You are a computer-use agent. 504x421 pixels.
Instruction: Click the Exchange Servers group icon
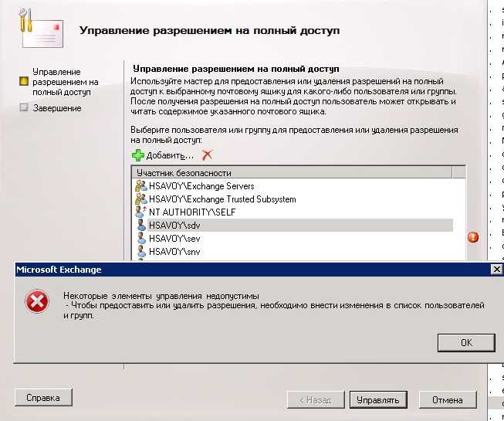tap(140, 186)
